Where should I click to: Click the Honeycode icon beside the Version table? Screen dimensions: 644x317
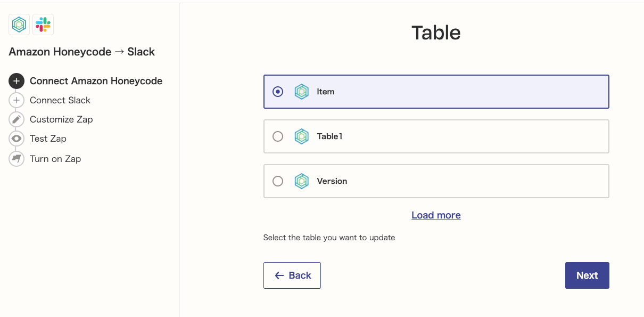coord(302,181)
